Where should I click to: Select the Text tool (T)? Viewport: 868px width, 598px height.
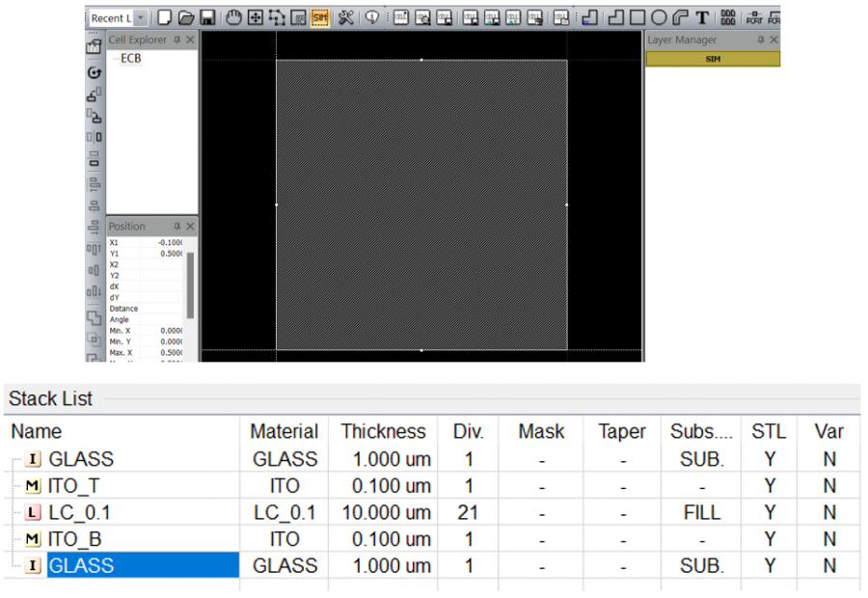(702, 17)
